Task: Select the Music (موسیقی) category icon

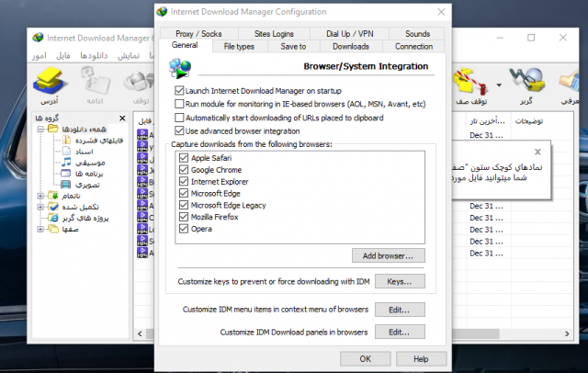Action: tap(66, 163)
